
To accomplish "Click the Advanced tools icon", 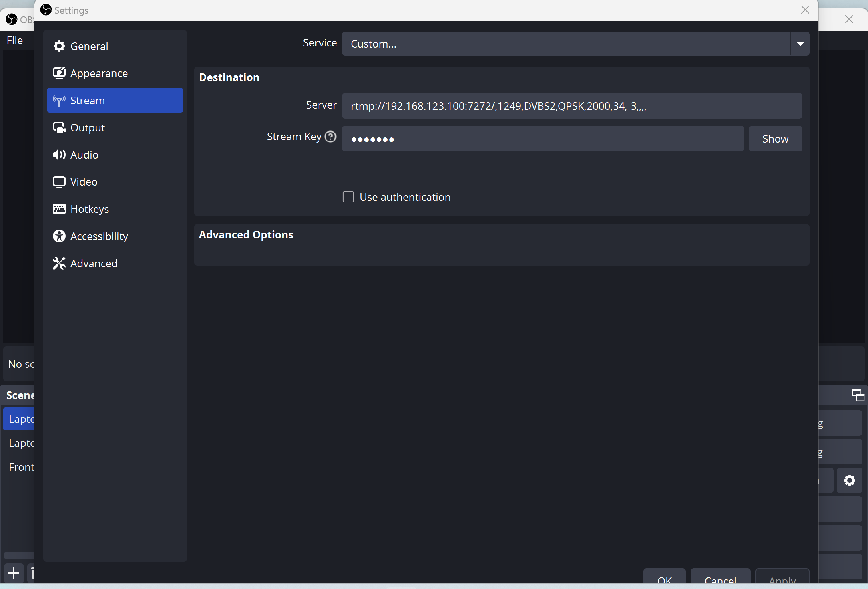I will [x=59, y=264].
